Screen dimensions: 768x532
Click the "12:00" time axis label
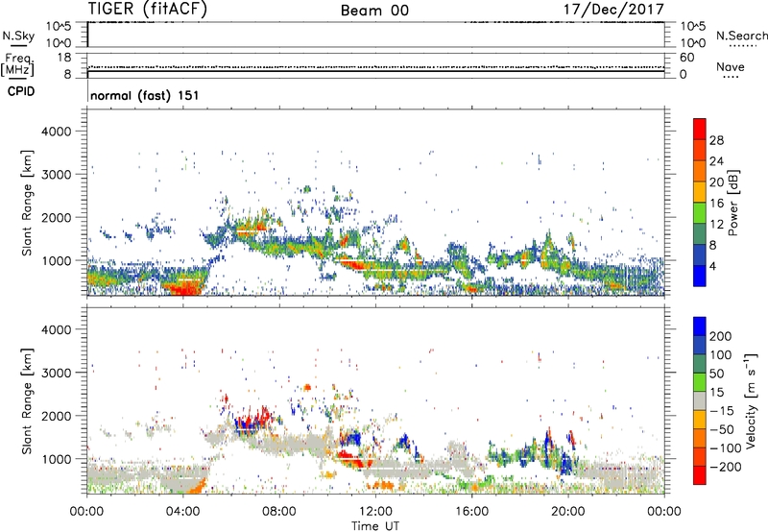[x=375, y=512]
